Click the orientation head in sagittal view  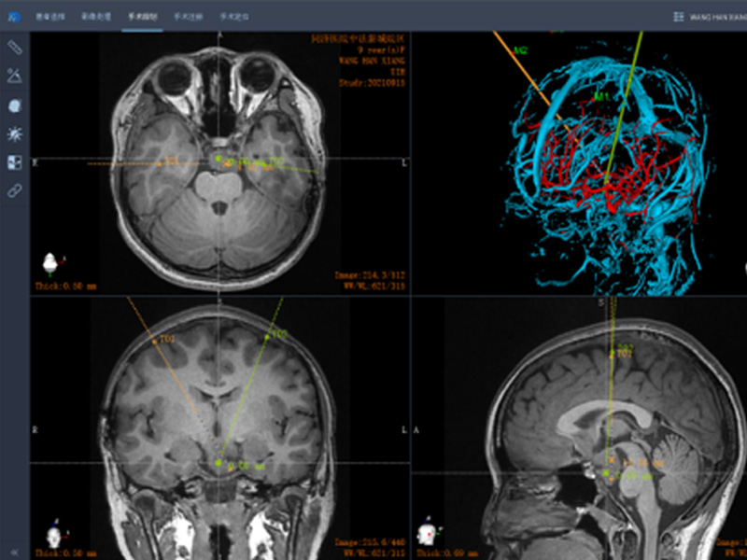[428, 533]
